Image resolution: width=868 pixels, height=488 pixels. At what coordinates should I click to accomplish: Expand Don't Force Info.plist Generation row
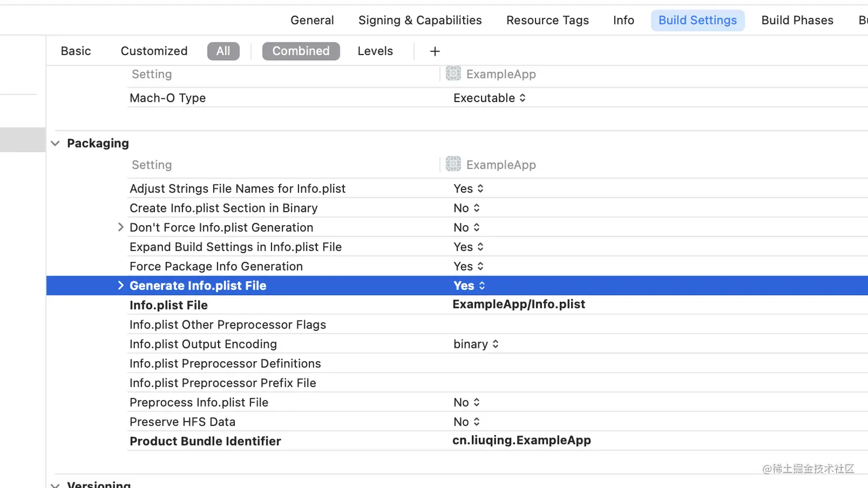point(121,227)
